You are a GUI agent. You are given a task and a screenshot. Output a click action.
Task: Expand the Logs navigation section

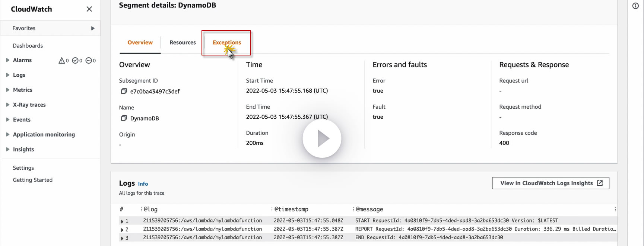point(7,75)
